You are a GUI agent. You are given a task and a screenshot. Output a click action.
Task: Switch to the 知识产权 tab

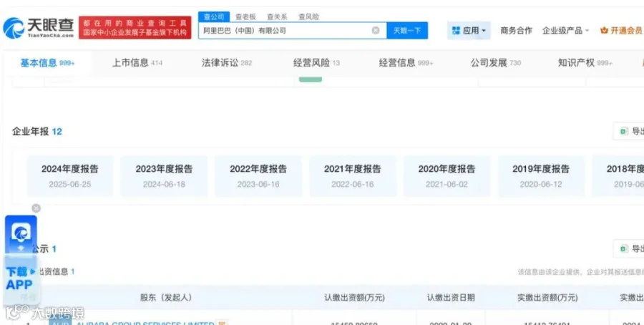pyautogui.click(x=585, y=63)
